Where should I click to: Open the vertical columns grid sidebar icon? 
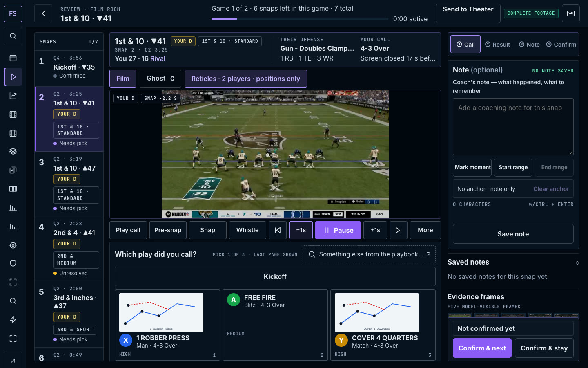[13, 189]
